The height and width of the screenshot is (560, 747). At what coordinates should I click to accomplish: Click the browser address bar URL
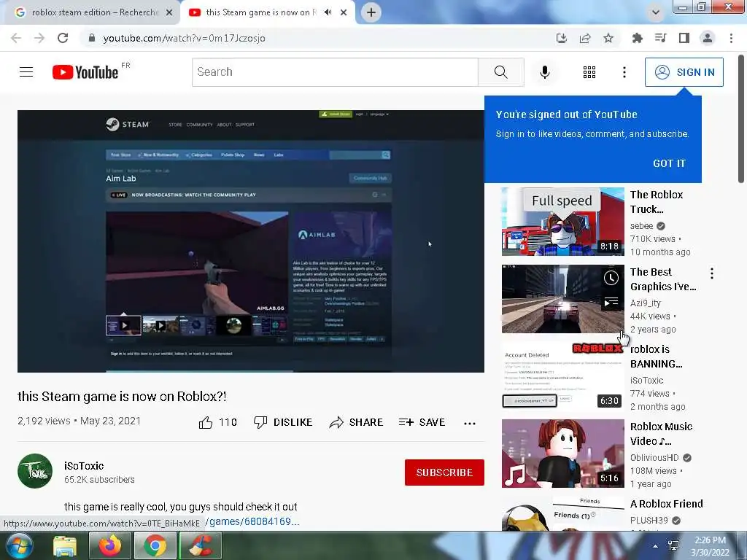(184, 38)
